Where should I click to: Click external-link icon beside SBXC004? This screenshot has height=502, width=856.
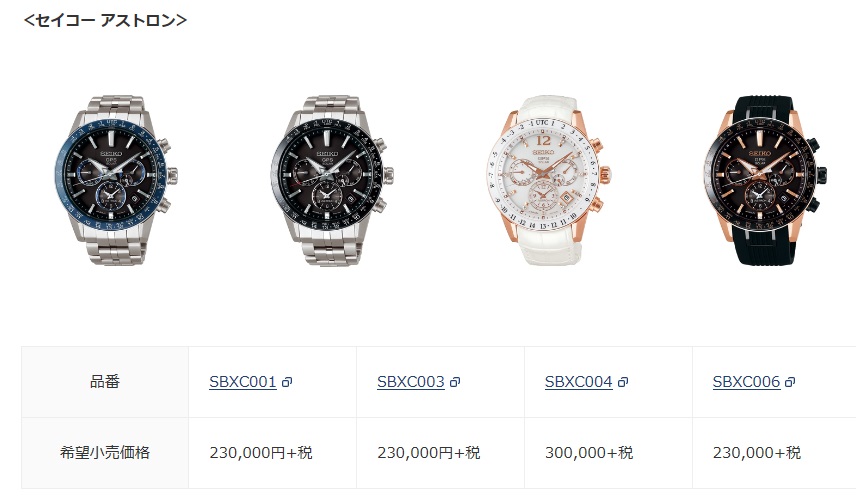coord(622,383)
